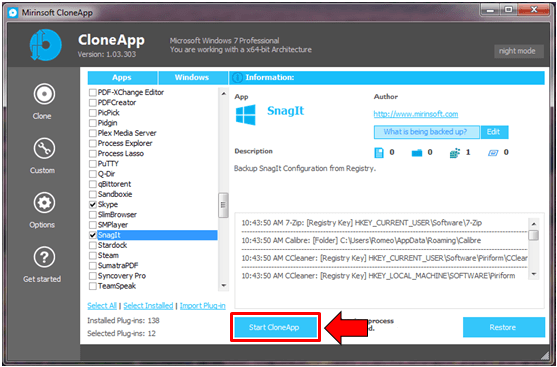
Task: Click the Mirinsoft title bar icon
Action: [13, 13]
